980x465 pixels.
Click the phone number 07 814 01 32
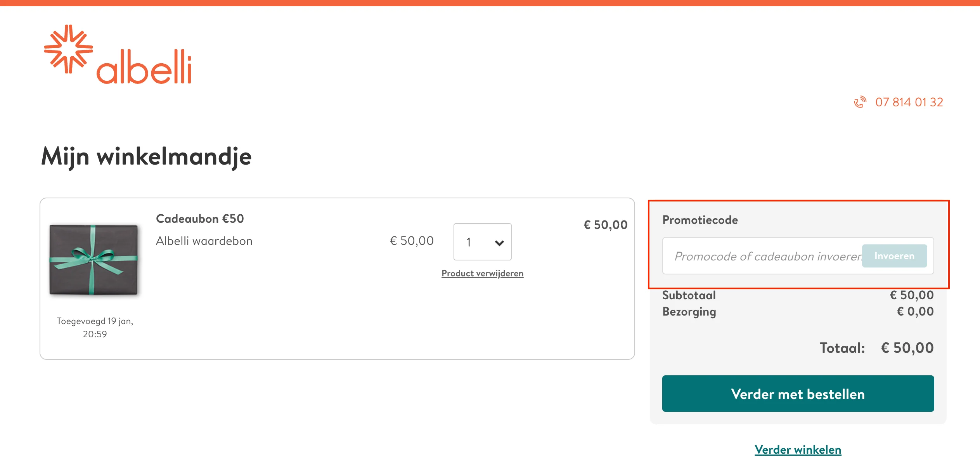click(909, 102)
